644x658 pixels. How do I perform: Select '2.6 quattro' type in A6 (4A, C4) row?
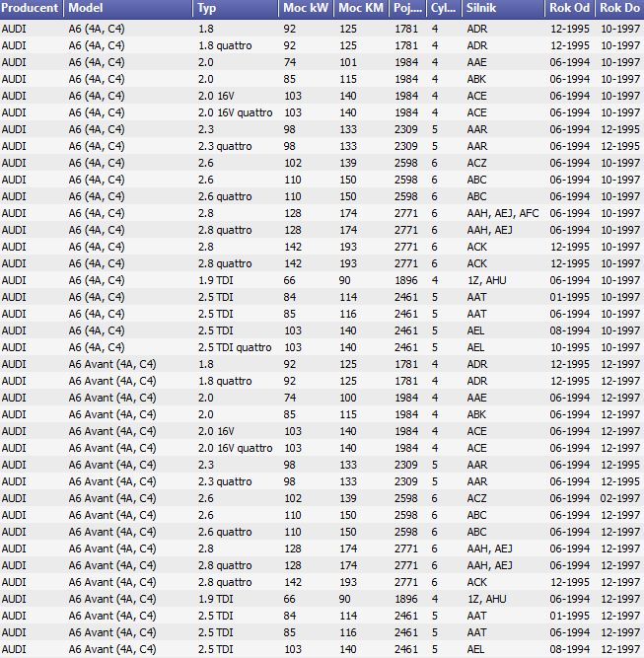click(x=225, y=196)
